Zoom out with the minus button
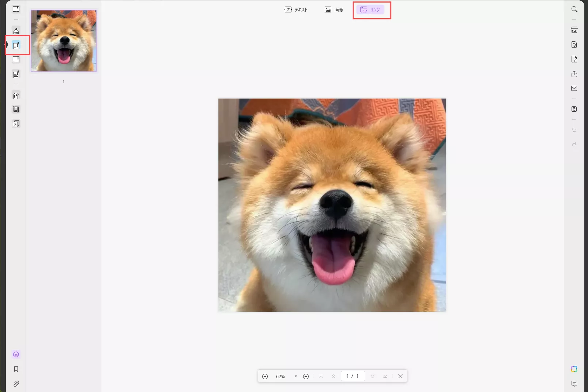Image resolution: width=588 pixels, height=392 pixels. click(x=265, y=376)
